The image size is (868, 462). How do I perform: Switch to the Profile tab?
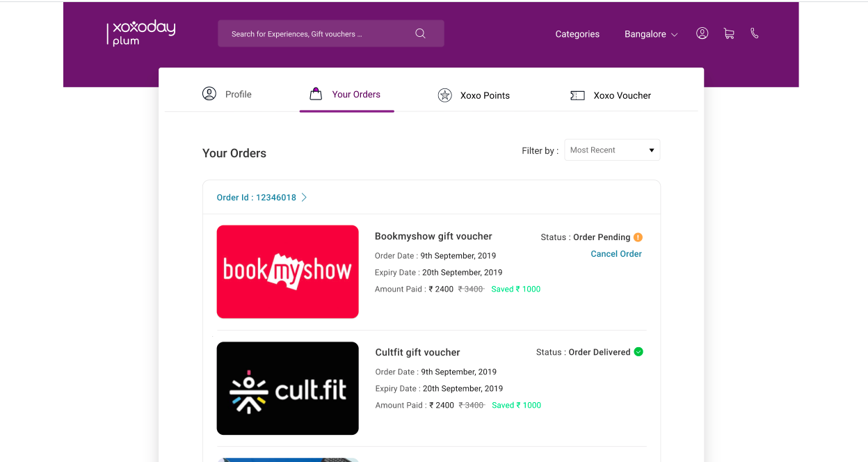pyautogui.click(x=227, y=94)
